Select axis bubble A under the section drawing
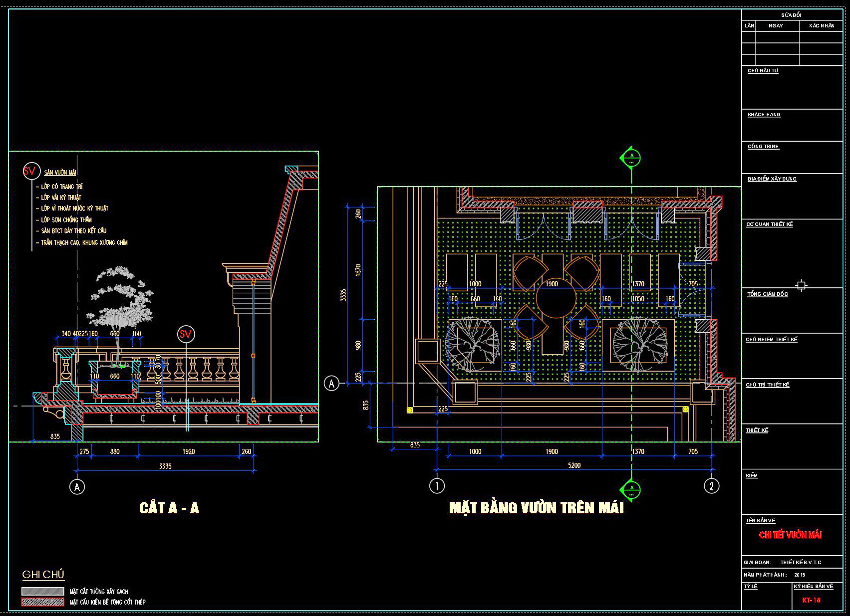 [x=77, y=487]
